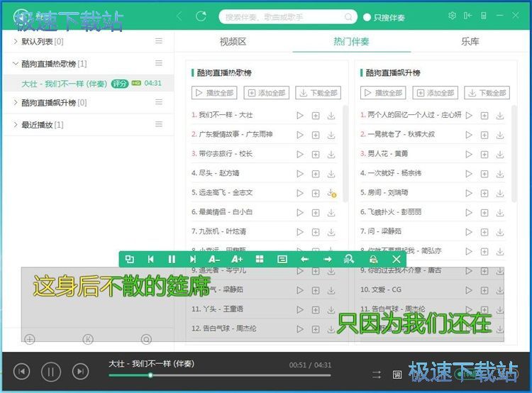Open settings gear in title bar
The height and width of the screenshot is (393, 532).
tap(453, 16)
